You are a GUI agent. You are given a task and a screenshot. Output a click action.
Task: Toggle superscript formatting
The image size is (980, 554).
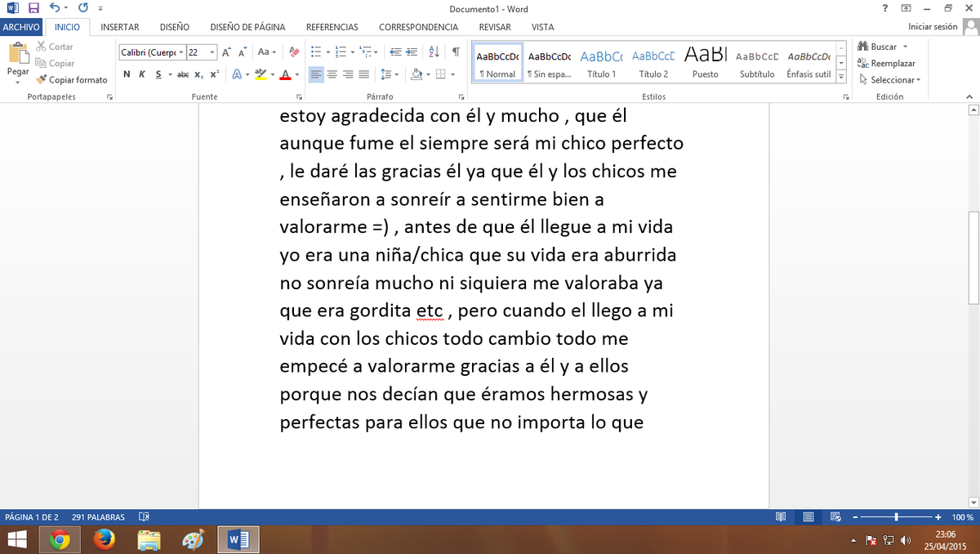point(214,74)
